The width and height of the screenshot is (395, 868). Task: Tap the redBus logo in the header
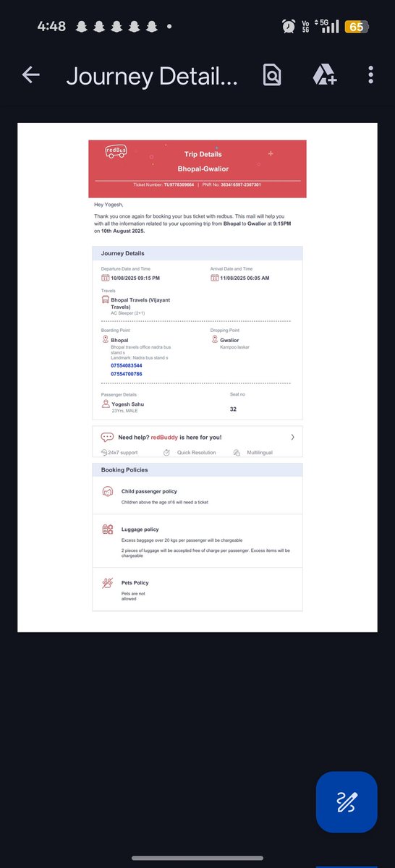[x=116, y=151]
